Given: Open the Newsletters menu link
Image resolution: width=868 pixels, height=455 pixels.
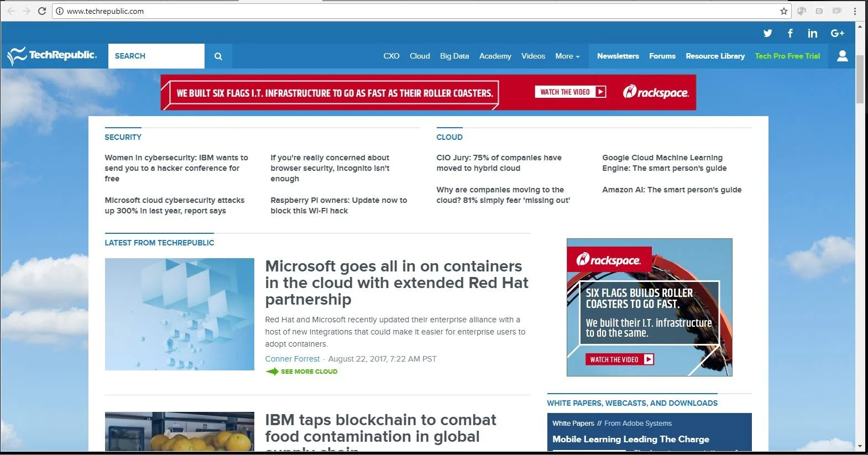Looking at the screenshot, I should (x=618, y=56).
